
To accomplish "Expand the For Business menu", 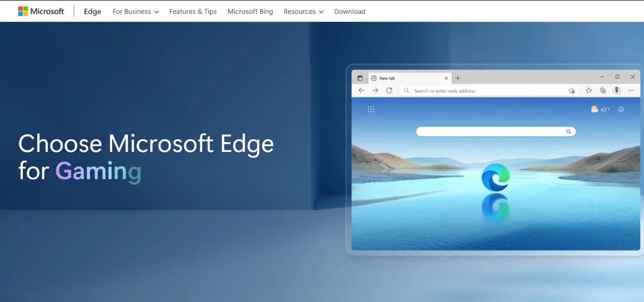I will [x=136, y=12].
